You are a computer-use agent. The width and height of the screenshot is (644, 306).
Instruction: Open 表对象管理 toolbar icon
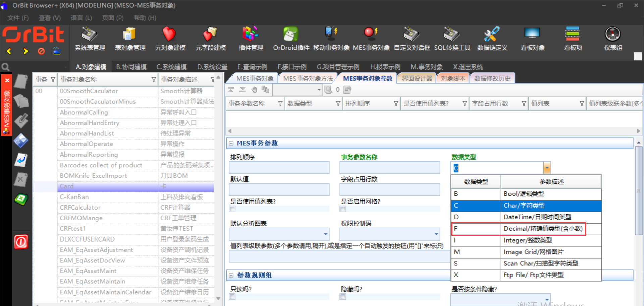click(130, 34)
